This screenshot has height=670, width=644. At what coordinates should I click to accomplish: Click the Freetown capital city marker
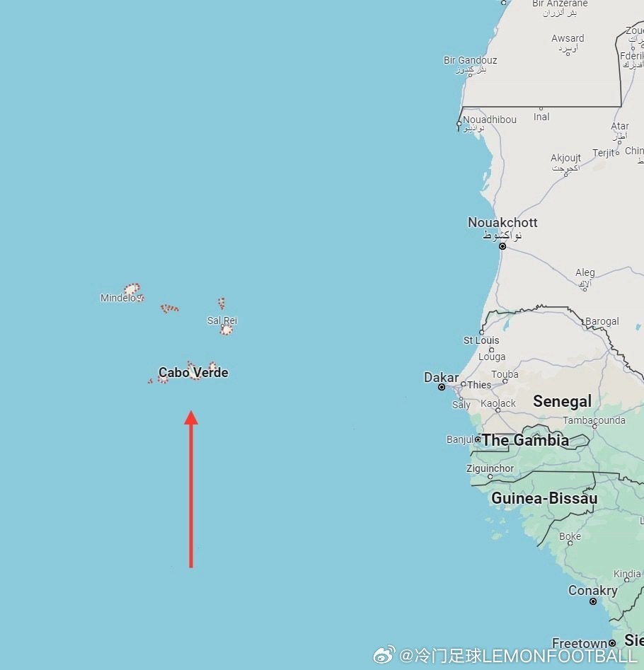[x=612, y=643]
